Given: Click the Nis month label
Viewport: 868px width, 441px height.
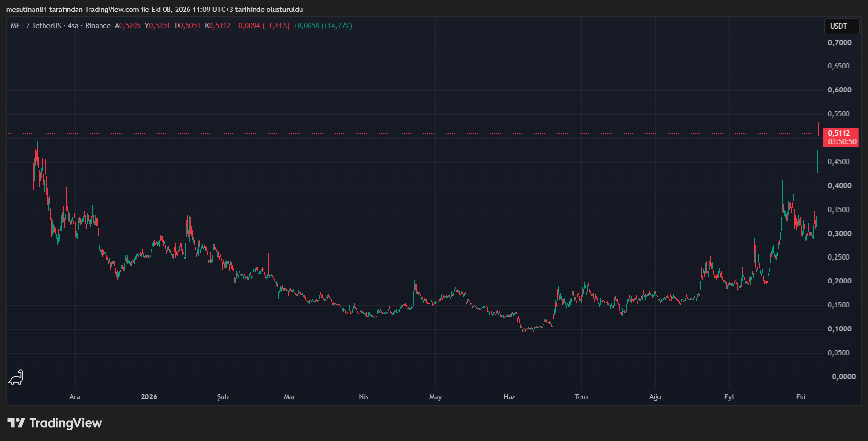Looking at the screenshot, I should 364,397.
